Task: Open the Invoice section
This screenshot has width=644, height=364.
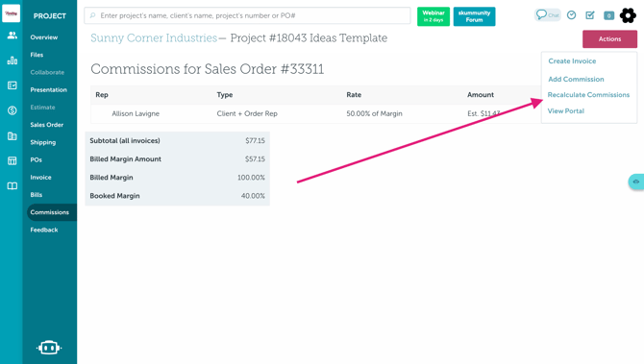Action: click(40, 178)
